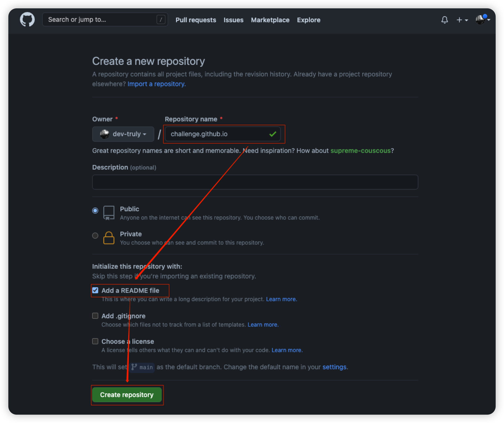Select the Private radio button
This screenshot has width=504, height=423.
click(95, 236)
